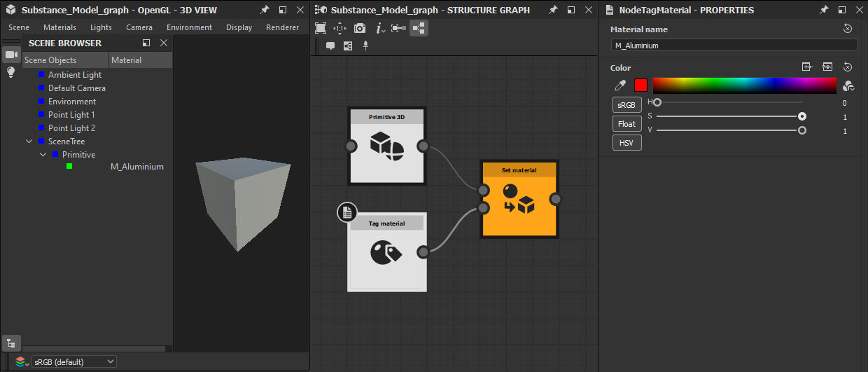Toggle the light bulb button in 3D view sidebar
The image size is (868, 372).
coord(11,72)
